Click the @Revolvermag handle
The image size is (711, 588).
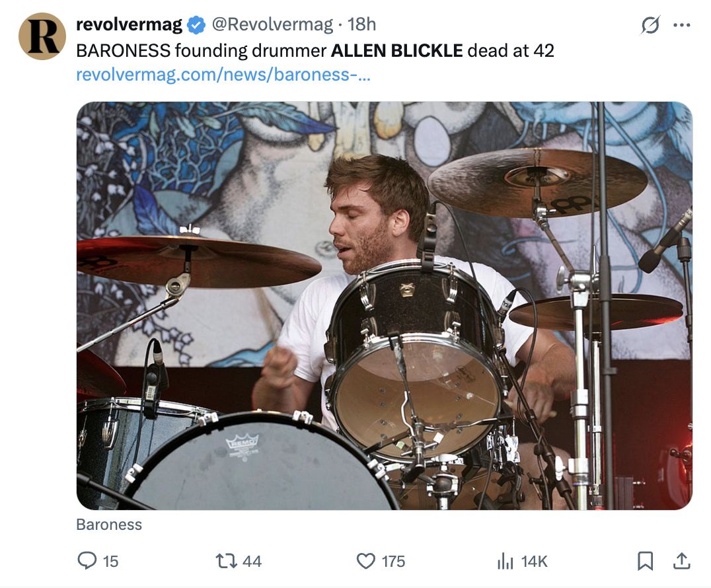(x=272, y=25)
